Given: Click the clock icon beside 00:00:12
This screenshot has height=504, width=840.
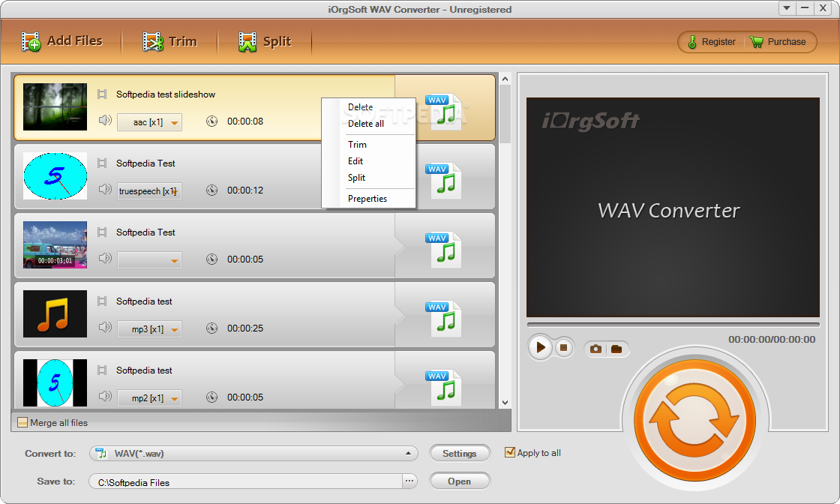Looking at the screenshot, I should coord(212,190).
